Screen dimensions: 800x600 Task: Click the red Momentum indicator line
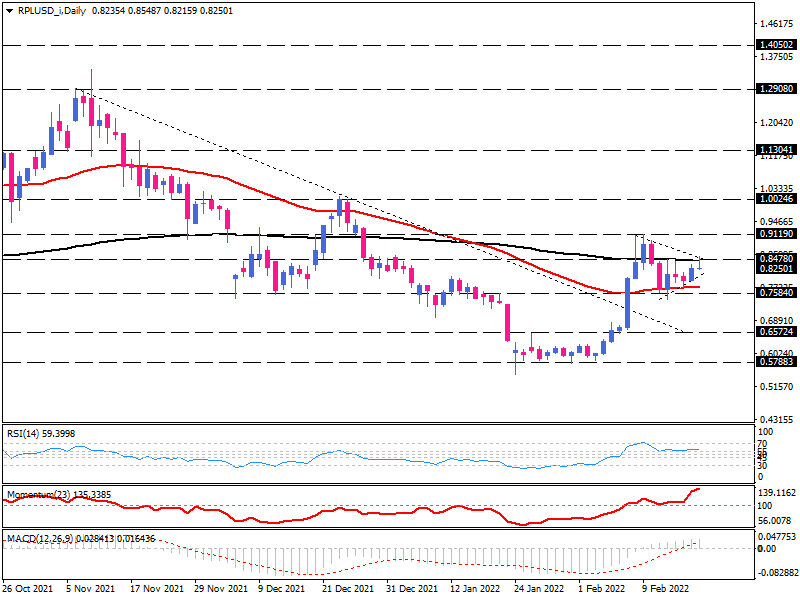(300, 519)
